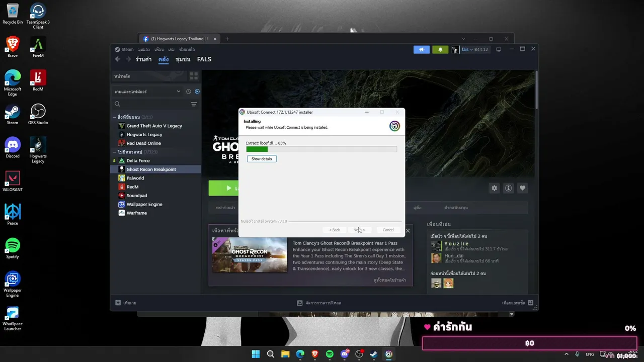
Task: Open the เกม menu in Steam
Action: pos(172,49)
